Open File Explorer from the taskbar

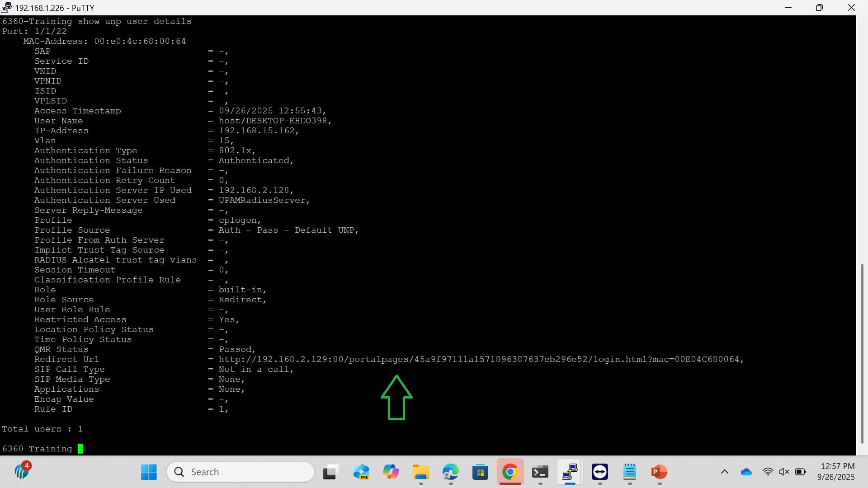[x=420, y=472]
